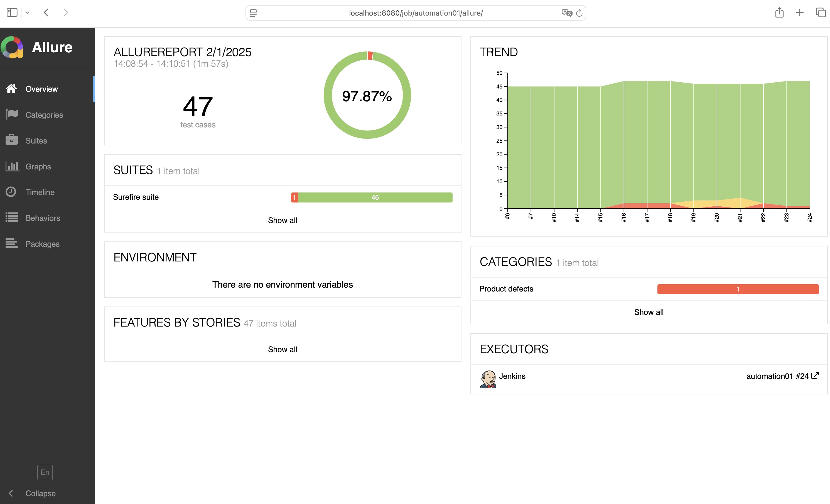Image resolution: width=830 pixels, height=504 pixels.
Task: Toggle the Safari sidebar button
Action: 12,13
